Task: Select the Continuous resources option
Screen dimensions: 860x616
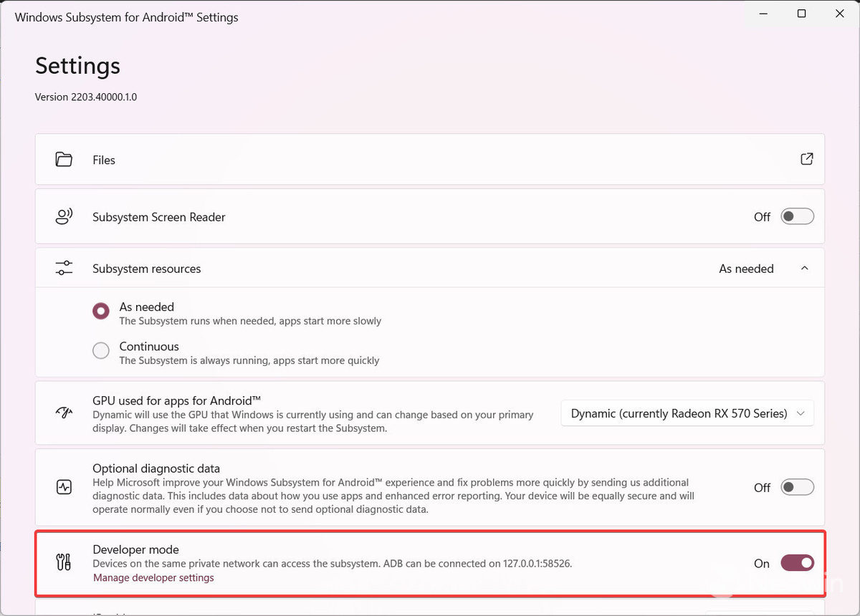Action: tap(100, 350)
